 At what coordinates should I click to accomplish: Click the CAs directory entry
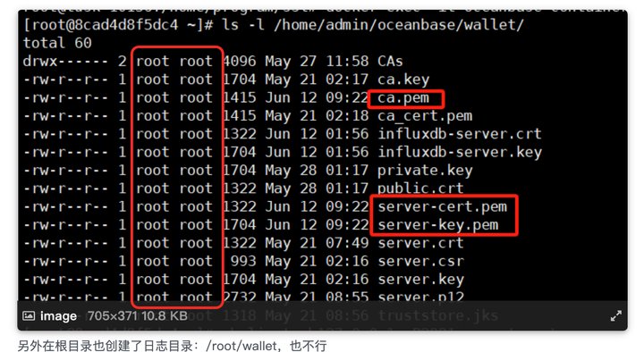390,62
